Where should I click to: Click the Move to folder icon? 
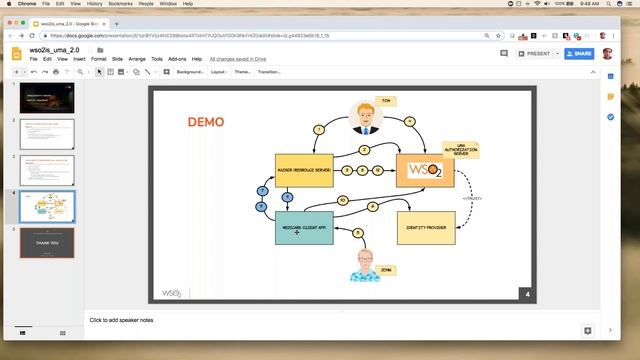click(x=100, y=50)
